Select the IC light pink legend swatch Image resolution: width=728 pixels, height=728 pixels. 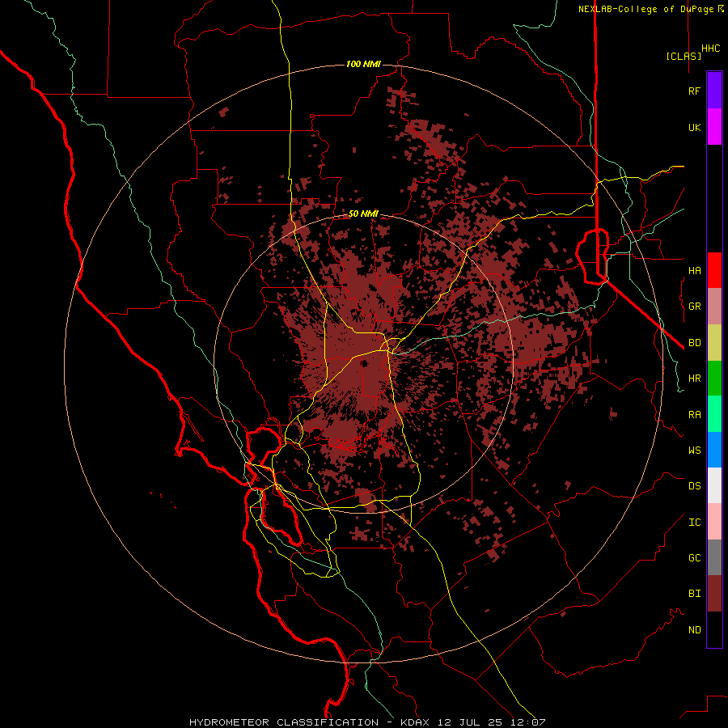pyautogui.click(x=714, y=522)
